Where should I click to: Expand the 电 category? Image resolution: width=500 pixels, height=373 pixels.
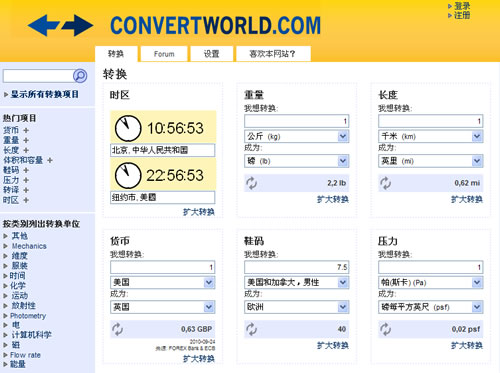tap(16, 325)
